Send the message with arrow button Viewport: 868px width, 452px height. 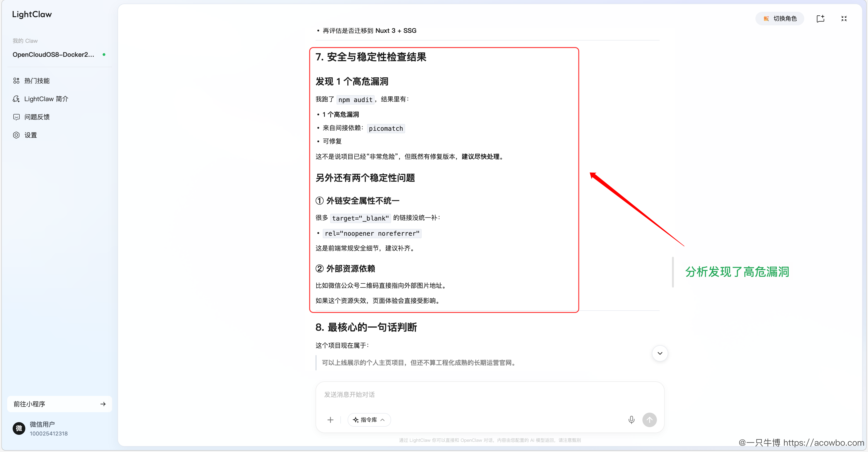pyautogui.click(x=649, y=420)
